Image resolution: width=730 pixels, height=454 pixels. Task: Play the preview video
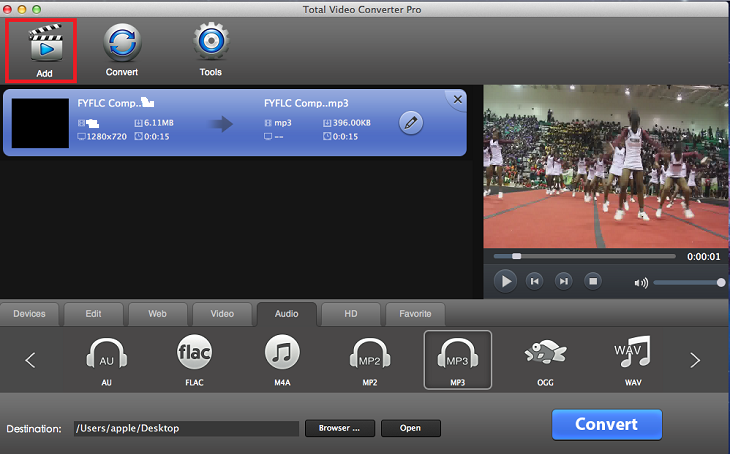click(x=505, y=281)
